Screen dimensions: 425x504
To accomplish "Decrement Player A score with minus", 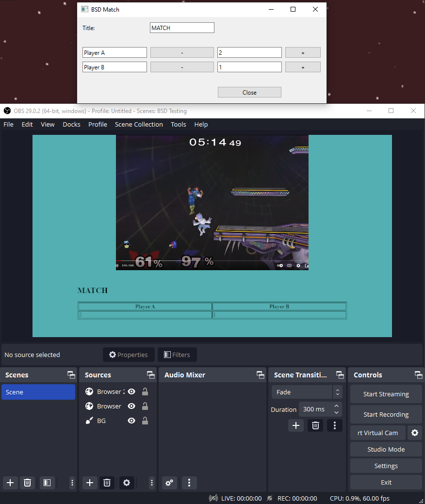I will pyautogui.click(x=182, y=52).
